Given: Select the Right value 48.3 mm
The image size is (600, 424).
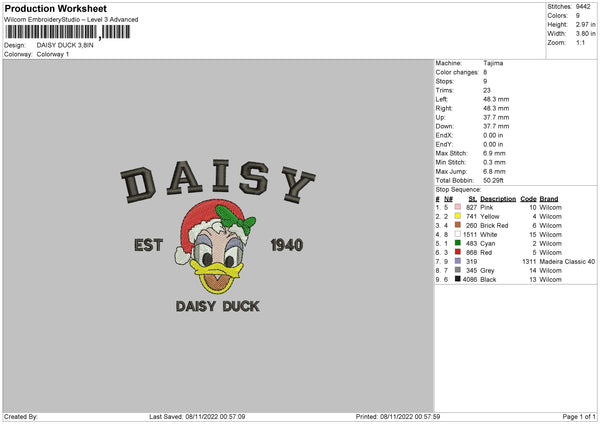Looking at the screenshot, I should tap(496, 108).
